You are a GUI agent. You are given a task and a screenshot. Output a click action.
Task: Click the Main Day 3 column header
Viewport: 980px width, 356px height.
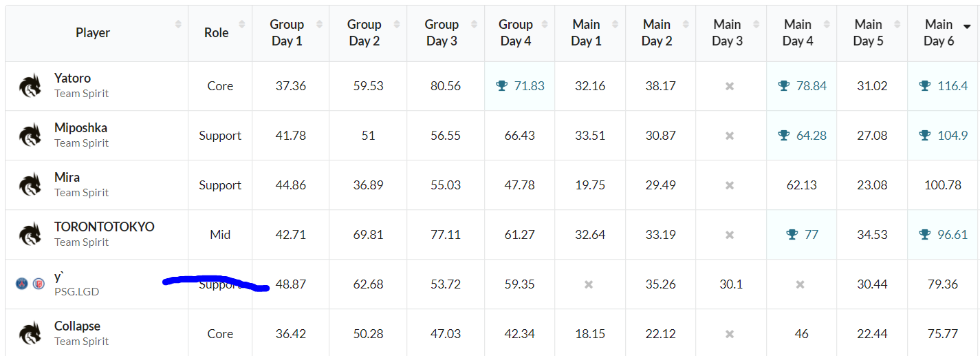click(727, 33)
